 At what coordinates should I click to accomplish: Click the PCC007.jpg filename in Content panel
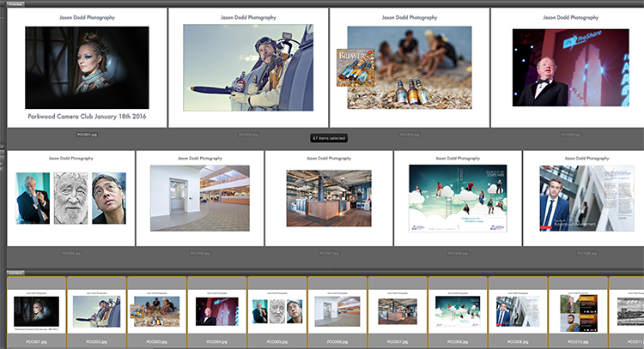point(398,341)
